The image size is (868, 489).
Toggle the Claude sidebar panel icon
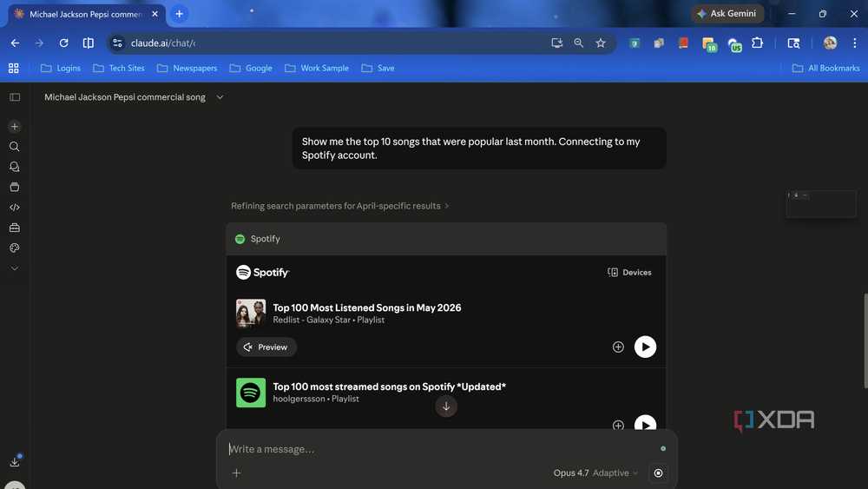tap(15, 97)
